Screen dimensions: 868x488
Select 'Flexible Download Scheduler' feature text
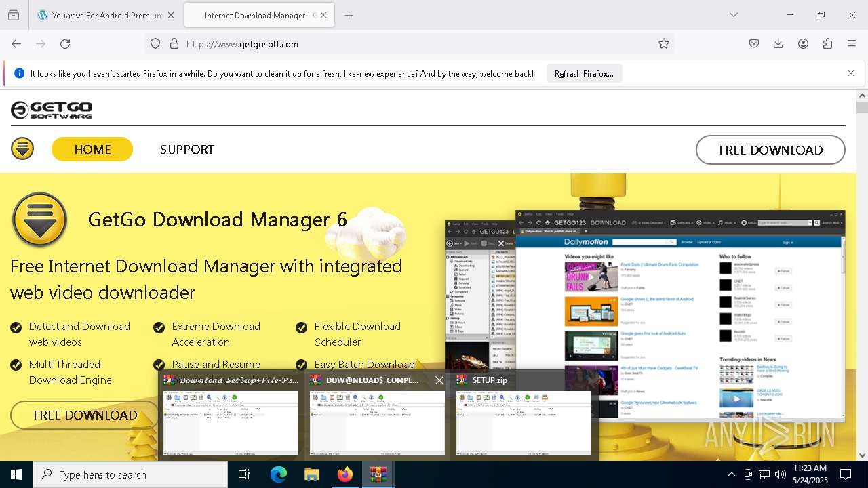357,334
